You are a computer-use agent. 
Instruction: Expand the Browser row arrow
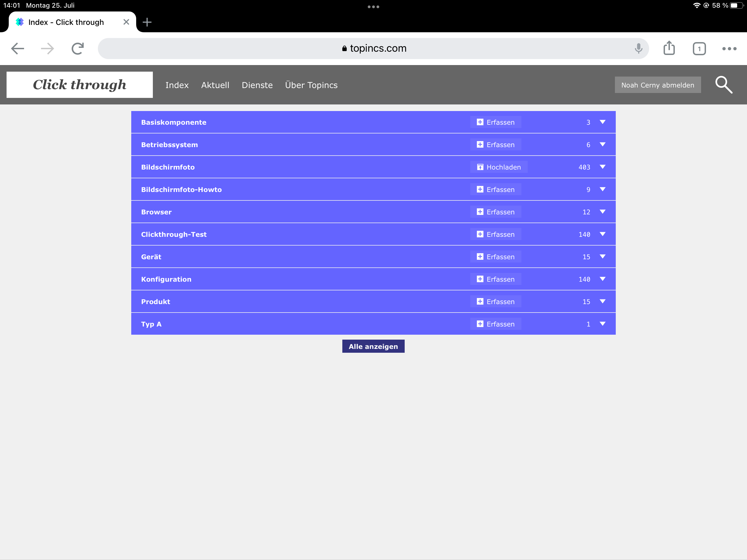[602, 212]
